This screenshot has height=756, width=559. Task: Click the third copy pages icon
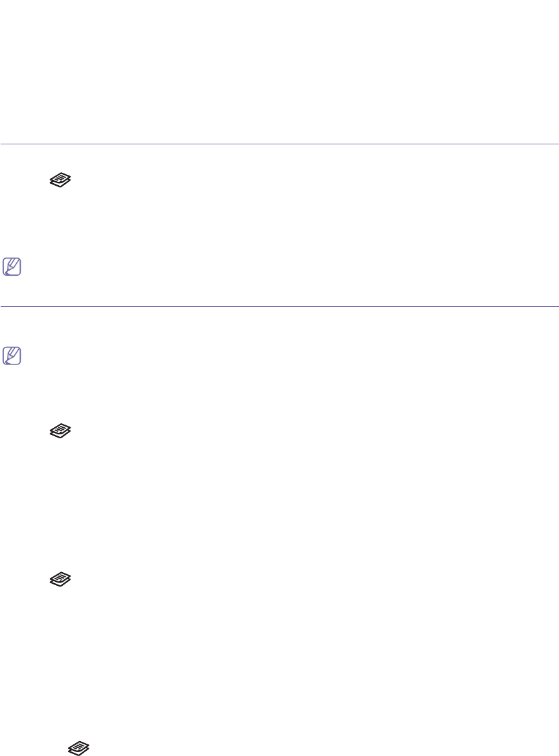point(60,580)
